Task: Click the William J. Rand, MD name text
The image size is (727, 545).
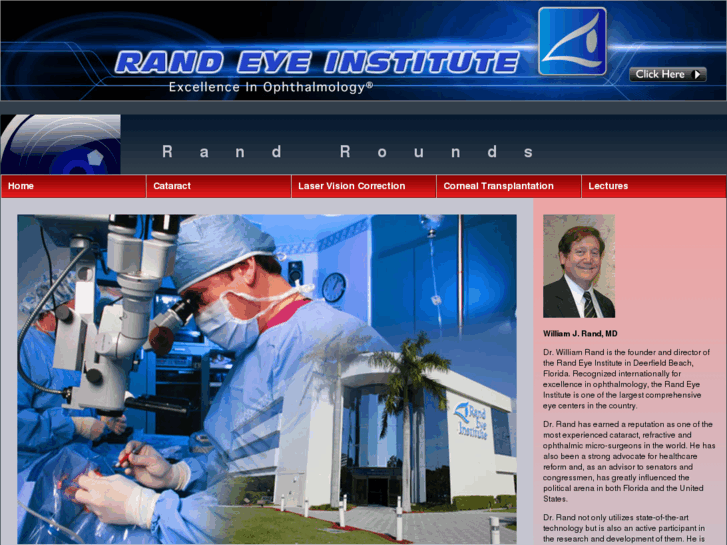Action: click(580, 333)
